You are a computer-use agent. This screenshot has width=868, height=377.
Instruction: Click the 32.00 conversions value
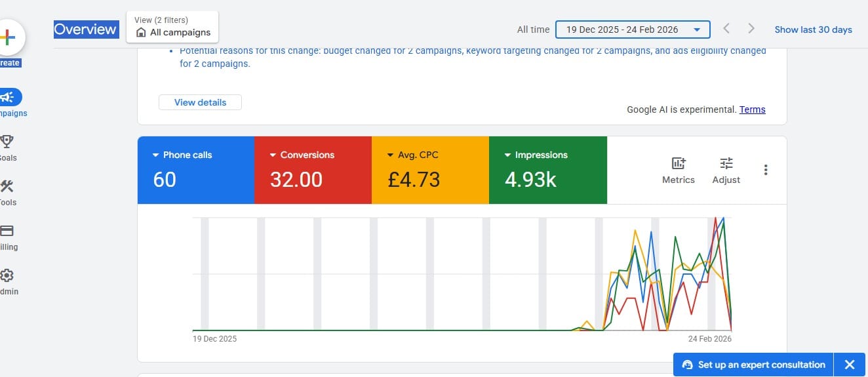[296, 180]
